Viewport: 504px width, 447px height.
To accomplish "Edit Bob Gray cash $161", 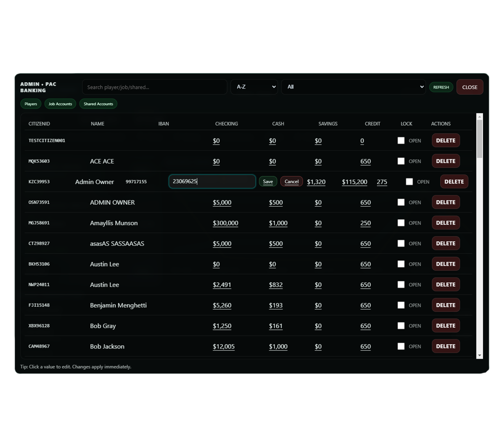I will 276,326.
